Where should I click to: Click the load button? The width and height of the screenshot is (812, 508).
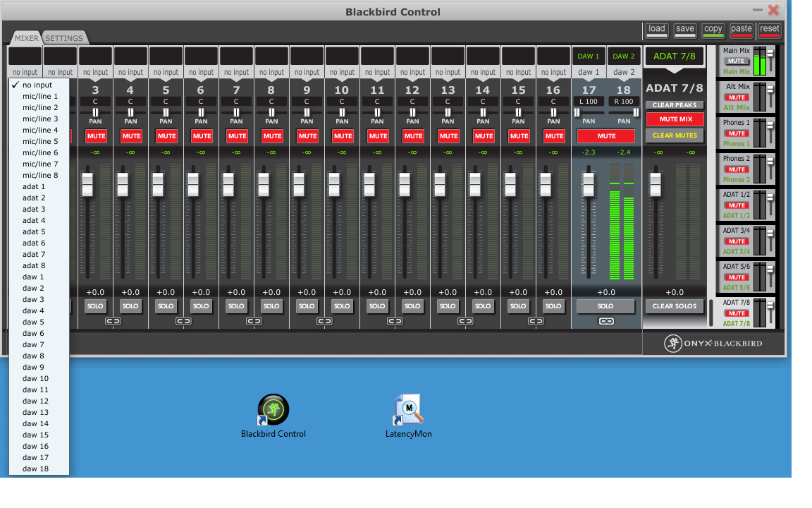point(657,30)
